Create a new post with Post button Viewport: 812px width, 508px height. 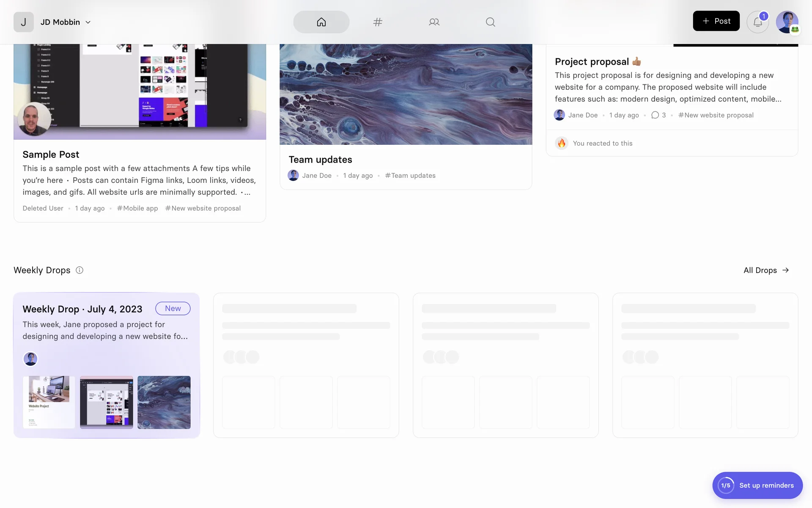tap(716, 21)
